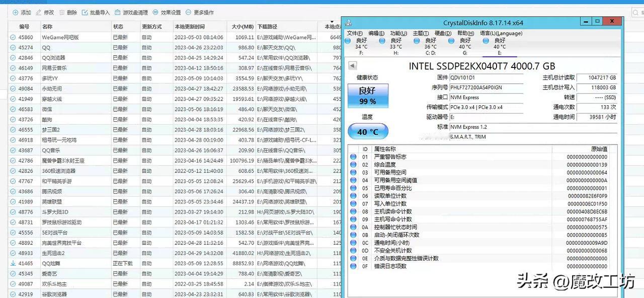Open 更多操作 more actions menu
Screen dimensions: 644x298
coord(199,12)
